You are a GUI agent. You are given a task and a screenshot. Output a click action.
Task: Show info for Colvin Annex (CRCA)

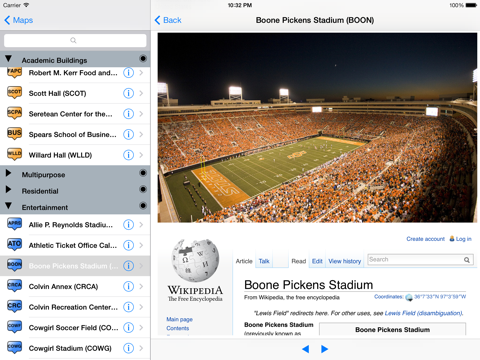[128, 286]
